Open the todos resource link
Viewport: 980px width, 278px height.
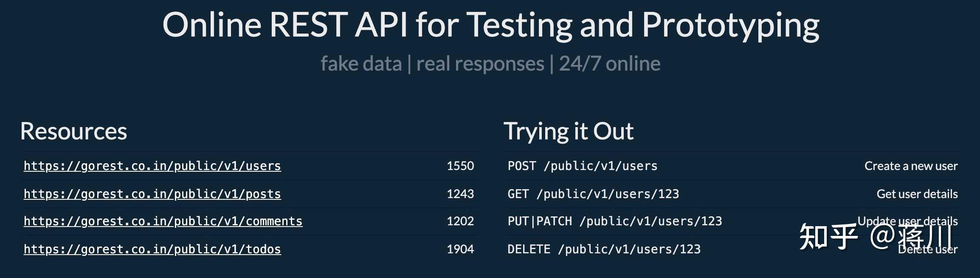pos(152,249)
